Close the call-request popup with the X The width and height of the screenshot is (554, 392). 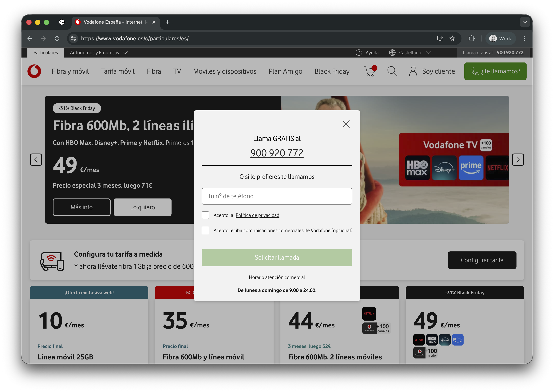[346, 124]
